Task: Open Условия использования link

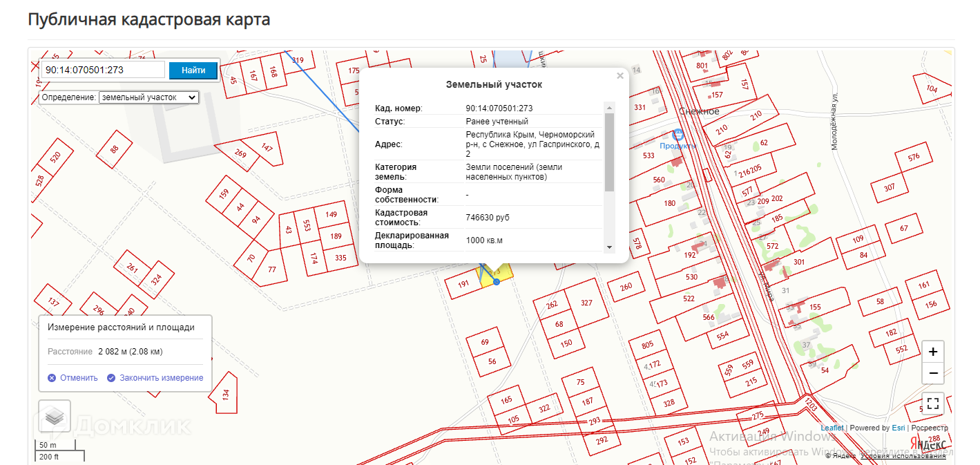Action: point(903,455)
